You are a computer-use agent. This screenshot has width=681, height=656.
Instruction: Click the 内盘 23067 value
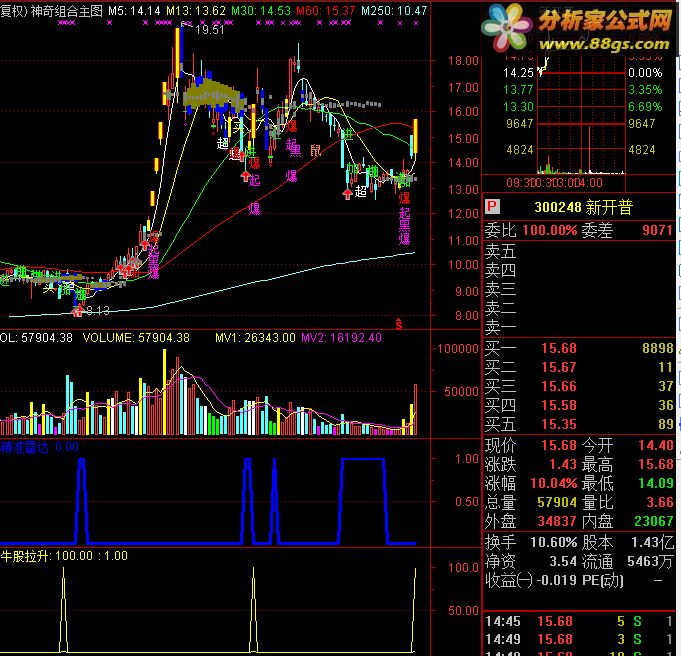coord(654,521)
